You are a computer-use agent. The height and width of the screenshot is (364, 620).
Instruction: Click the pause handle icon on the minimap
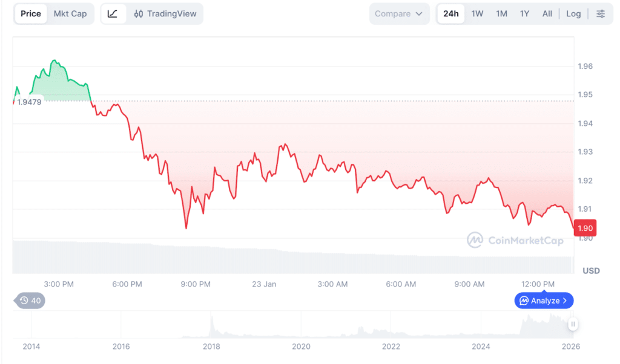click(572, 324)
